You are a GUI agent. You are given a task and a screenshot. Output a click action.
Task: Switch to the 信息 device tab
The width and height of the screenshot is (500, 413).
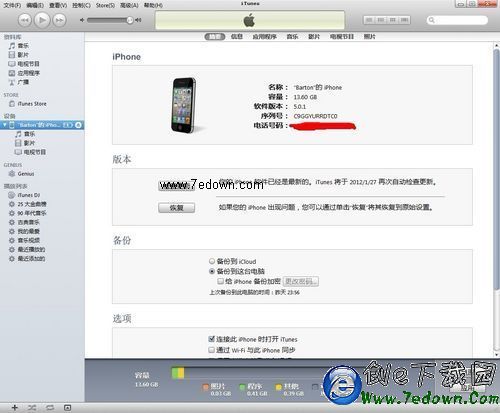(x=237, y=37)
